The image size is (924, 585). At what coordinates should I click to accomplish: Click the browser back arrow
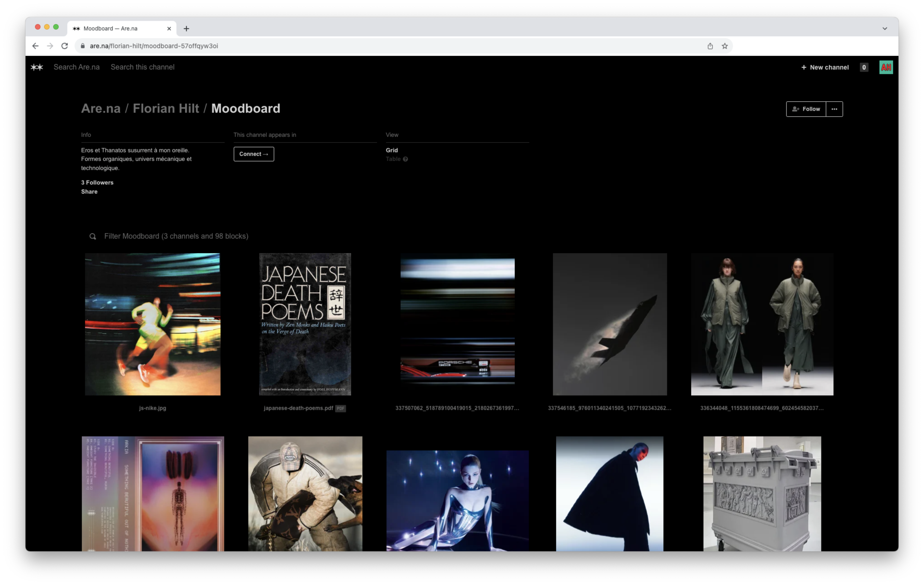35,46
